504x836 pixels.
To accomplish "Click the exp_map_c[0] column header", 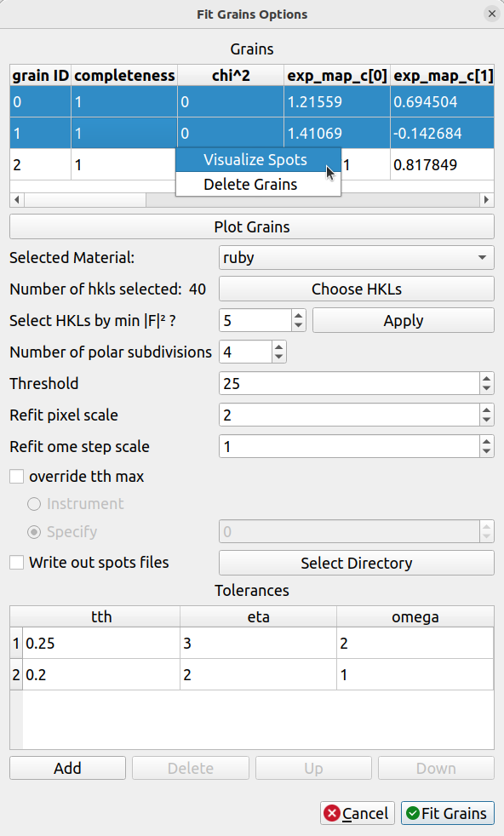I will click(x=337, y=76).
